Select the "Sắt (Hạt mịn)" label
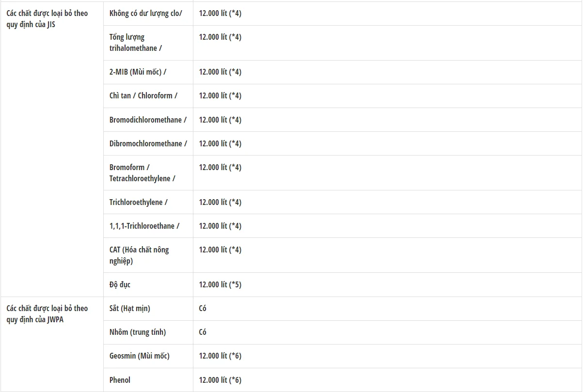This screenshot has height=392, width=585. click(129, 309)
